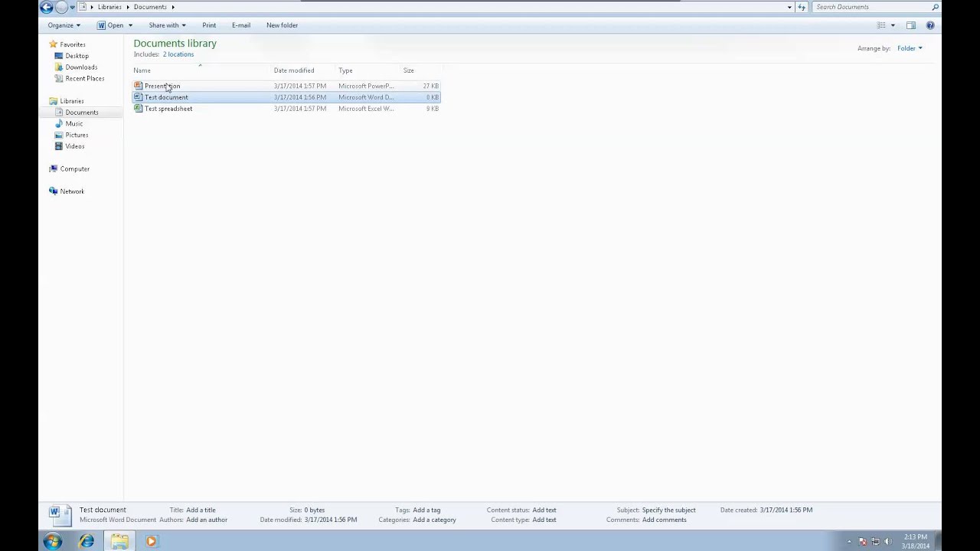Select the Test spreadsheet file name
980x551 pixels.
pos(168,109)
